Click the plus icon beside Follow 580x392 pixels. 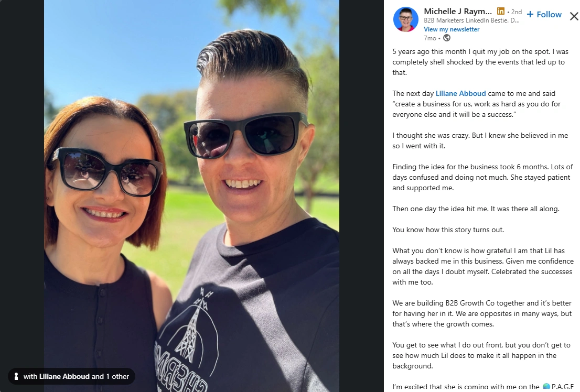530,15
